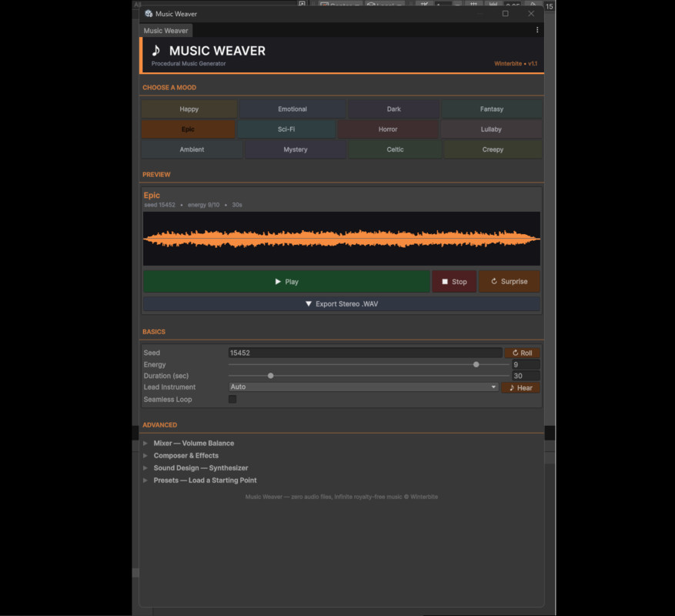Screen dimensions: 675x616
Task: Maximize the Music Weaver window
Action: coord(506,14)
